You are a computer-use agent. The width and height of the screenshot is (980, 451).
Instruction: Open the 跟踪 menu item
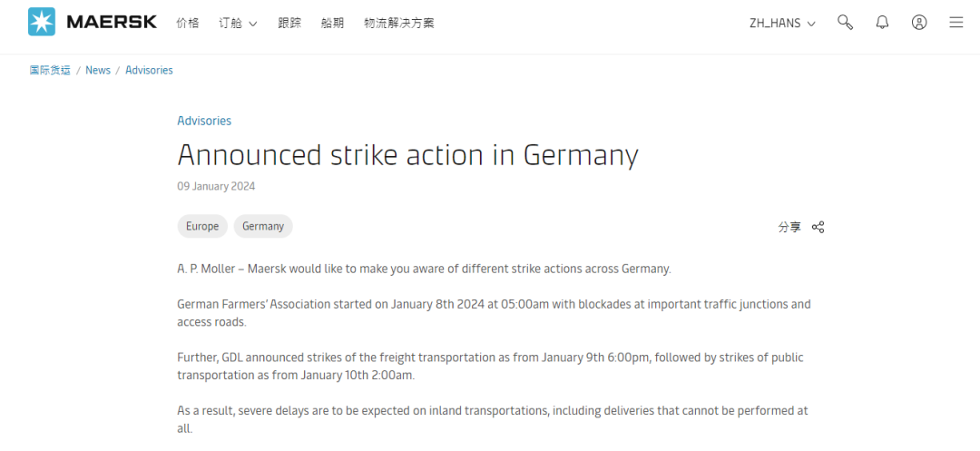(289, 23)
